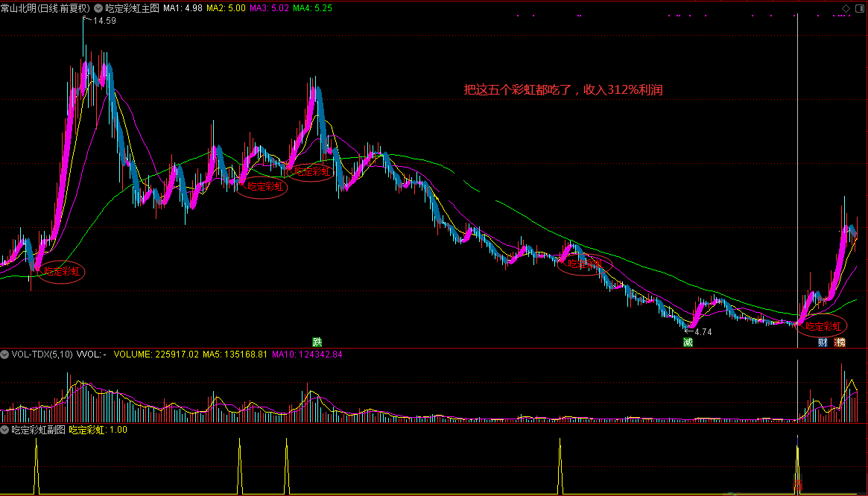
Task: Expand the 吃定彩虹副图 indicator dropdown arrow
Action: coord(5,430)
